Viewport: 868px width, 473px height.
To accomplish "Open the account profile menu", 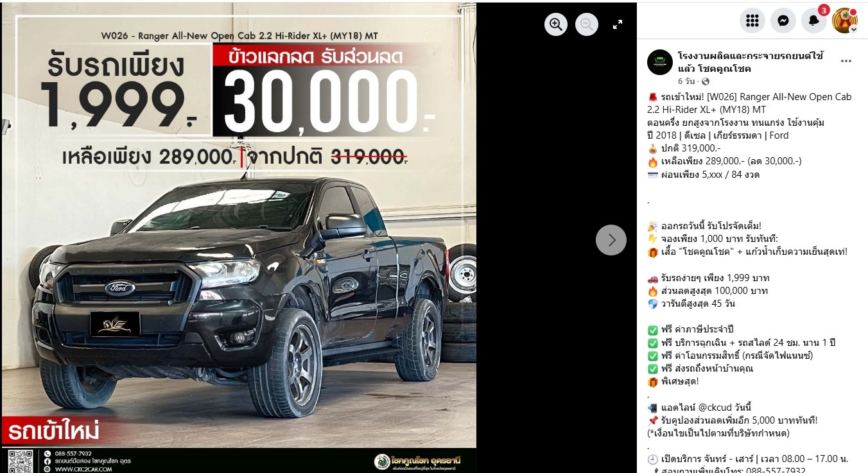I will coord(845,21).
